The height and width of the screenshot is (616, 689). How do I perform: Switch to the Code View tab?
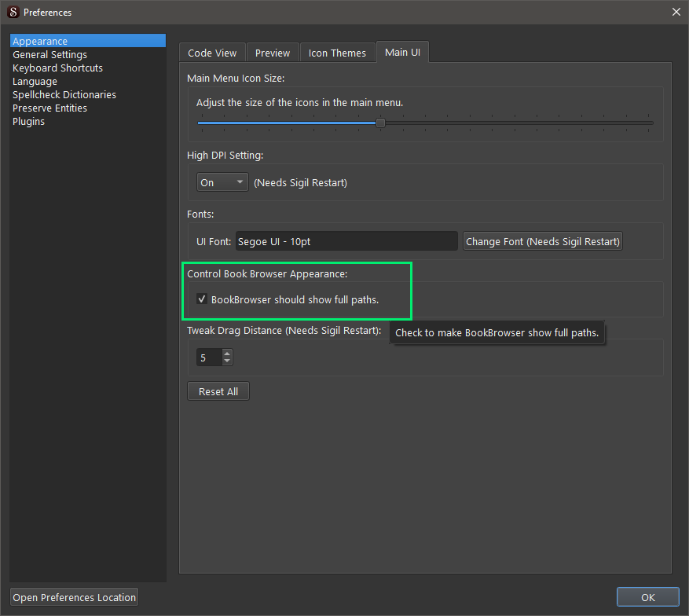pos(212,53)
